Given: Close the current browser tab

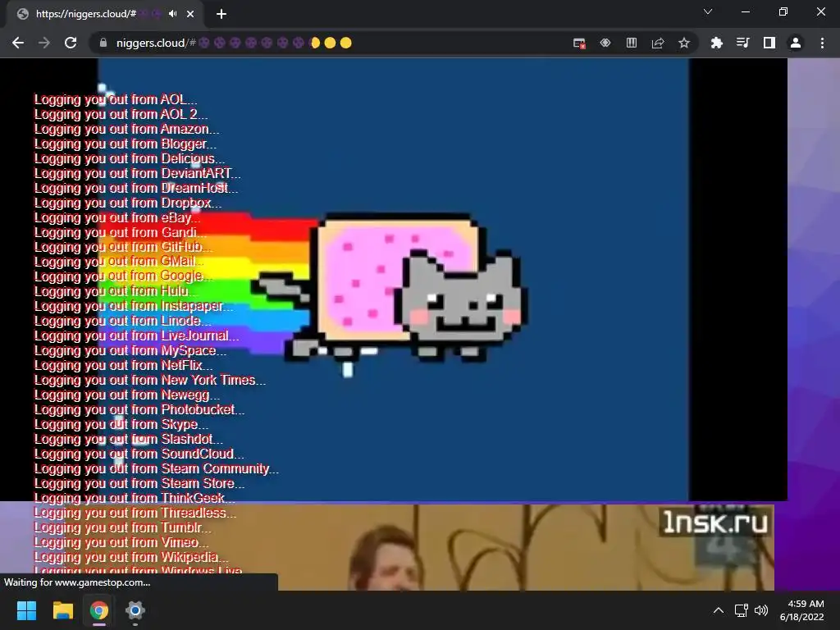Looking at the screenshot, I should 190,14.
